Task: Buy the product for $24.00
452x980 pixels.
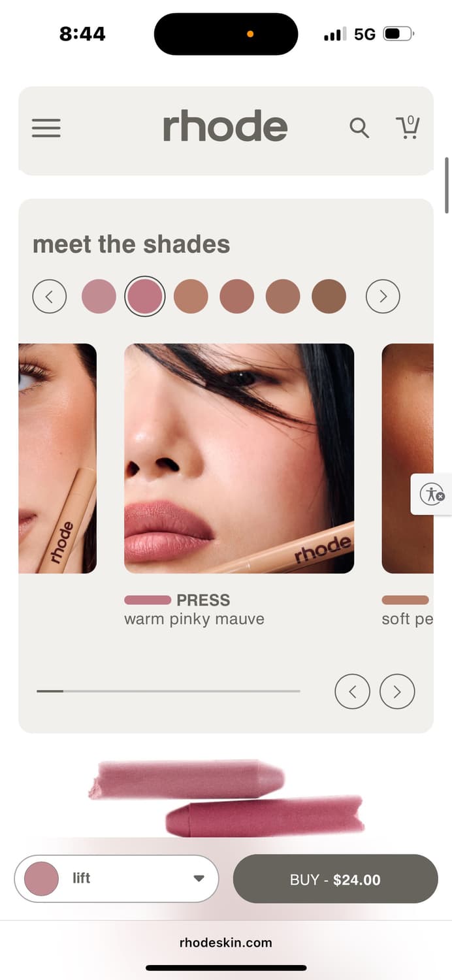Action: coord(335,879)
